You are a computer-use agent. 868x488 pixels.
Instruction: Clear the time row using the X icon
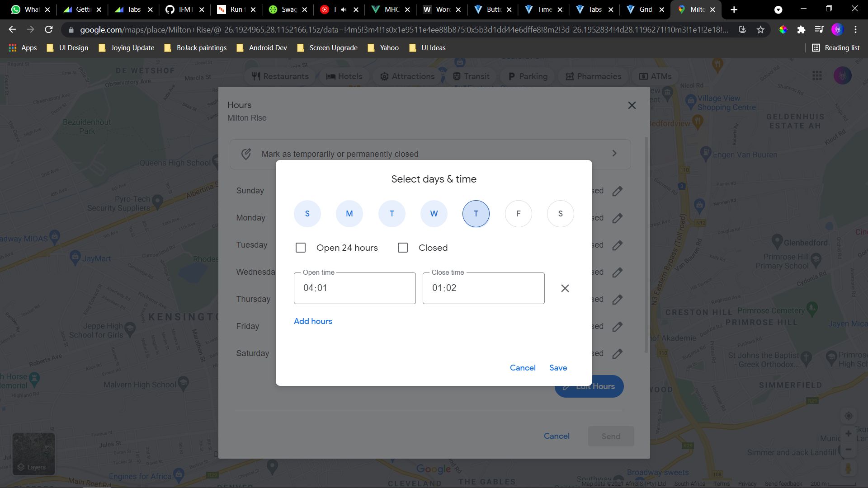coord(565,288)
